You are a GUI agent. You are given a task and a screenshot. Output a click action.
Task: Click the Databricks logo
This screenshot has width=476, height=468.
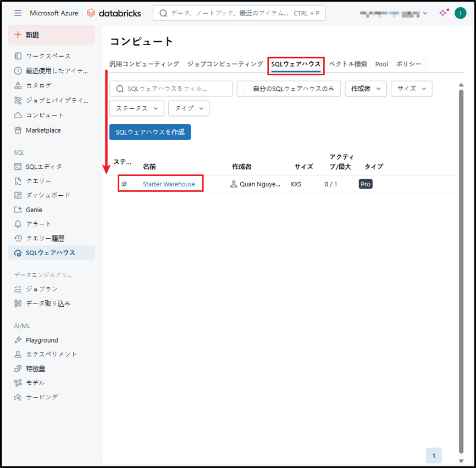[114, 13]
